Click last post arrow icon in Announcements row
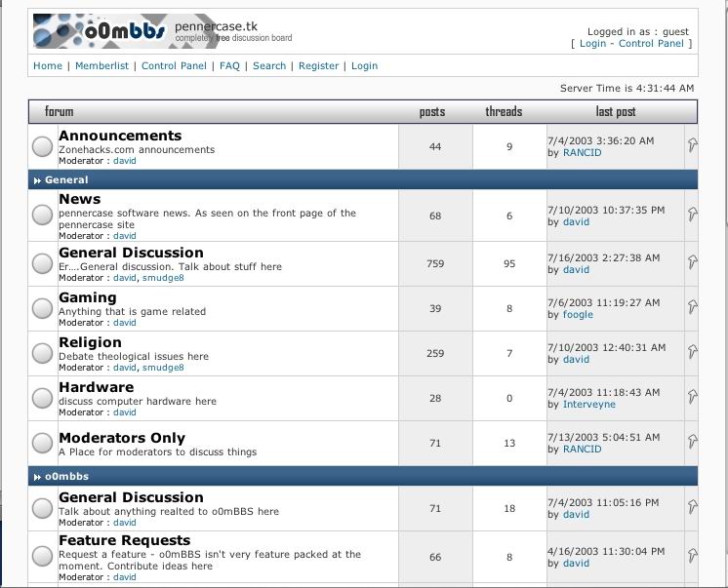Viewport: 728px width, 588px height. point(692,145)
